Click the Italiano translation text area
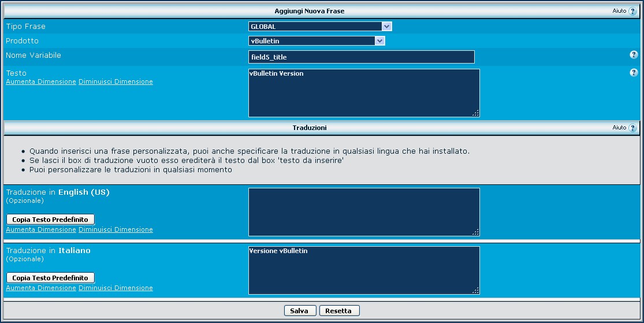The height and width of the screenshot is (323, 644). point(364,270)
